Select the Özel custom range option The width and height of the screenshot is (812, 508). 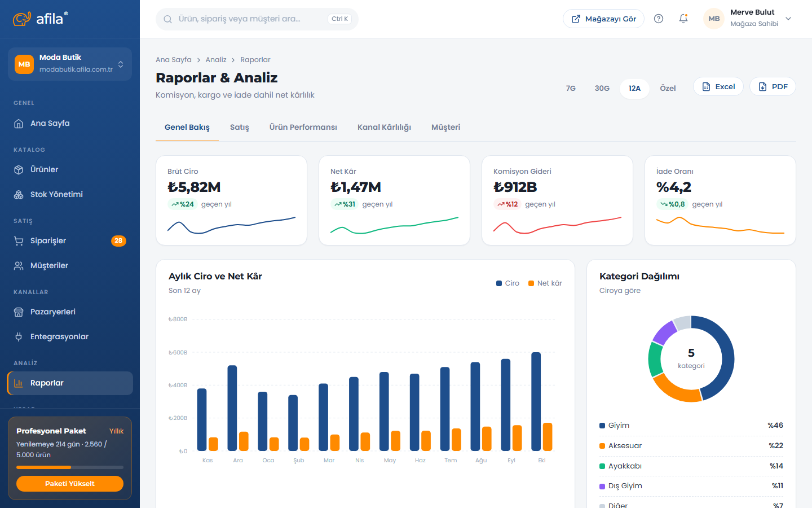[668, 88]
